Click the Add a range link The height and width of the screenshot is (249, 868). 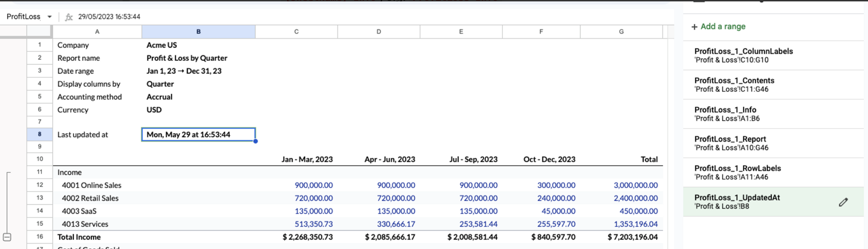723,26
